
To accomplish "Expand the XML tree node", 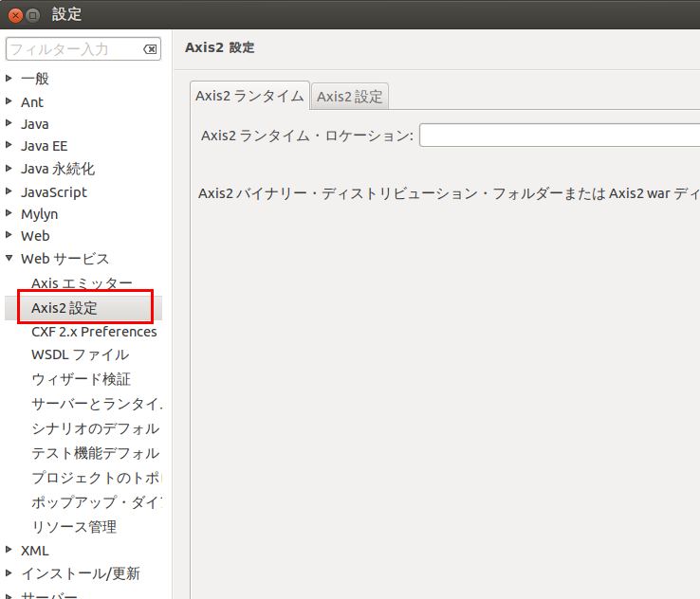I will click(x=9, y=550).
